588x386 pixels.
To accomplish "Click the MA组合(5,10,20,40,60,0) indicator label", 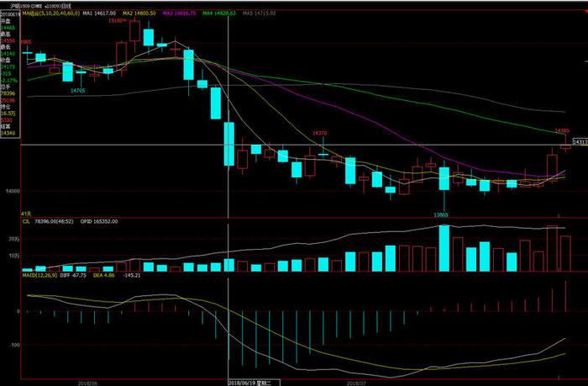I will pyautogui.click(x=51, y=13).
